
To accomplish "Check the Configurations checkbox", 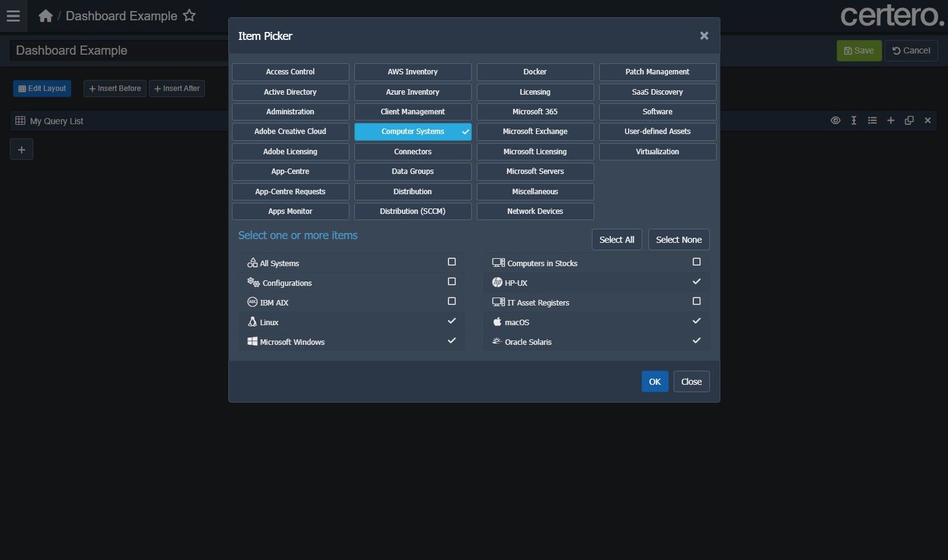I will pos(452,282).
